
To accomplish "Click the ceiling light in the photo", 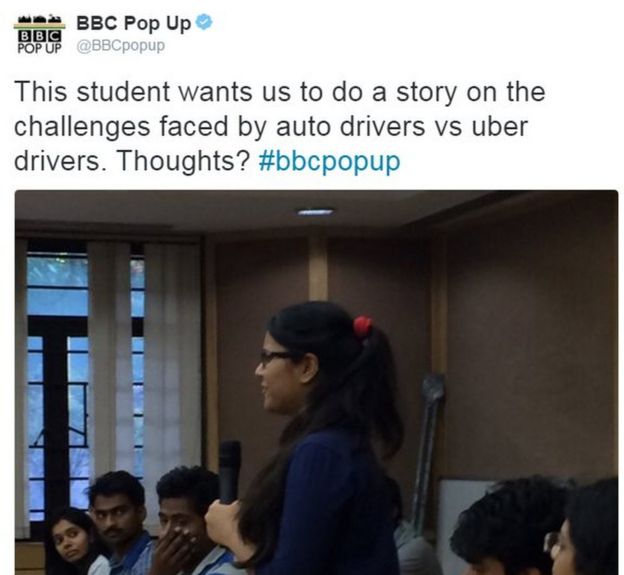I will tap(316, 212).
